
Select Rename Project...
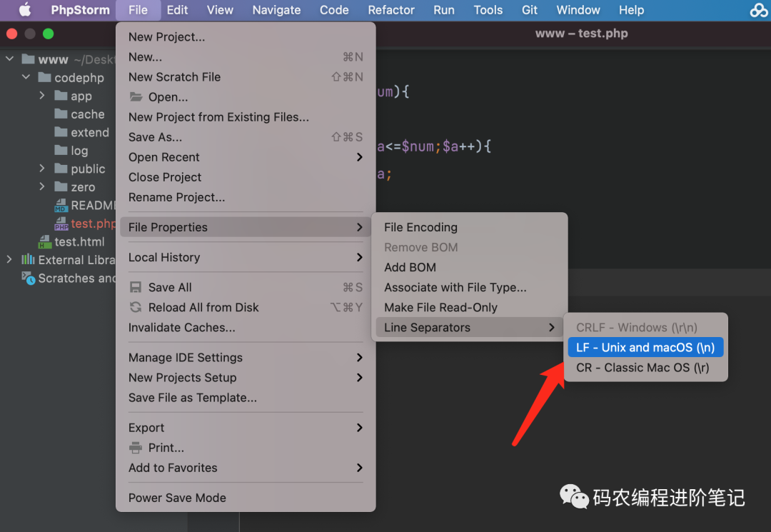coord(246,197)
